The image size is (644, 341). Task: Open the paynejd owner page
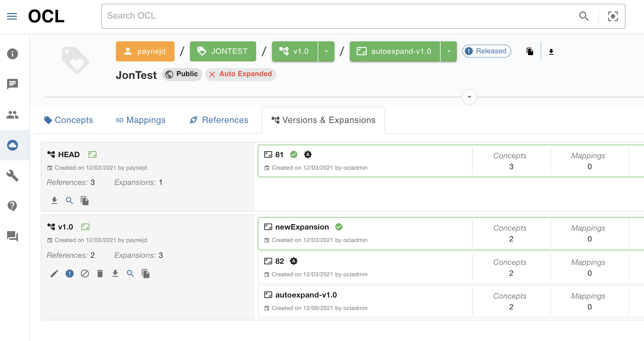(145, 51)
